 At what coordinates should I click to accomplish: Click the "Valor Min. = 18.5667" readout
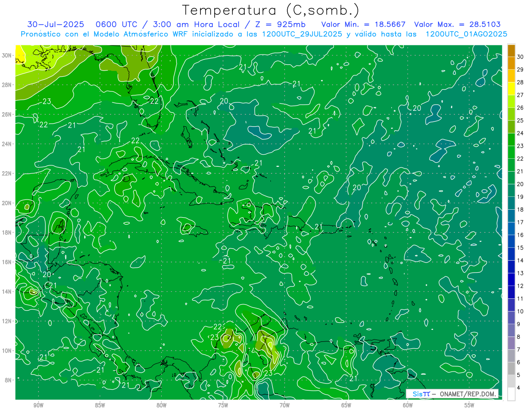click(x=364, y=24)
